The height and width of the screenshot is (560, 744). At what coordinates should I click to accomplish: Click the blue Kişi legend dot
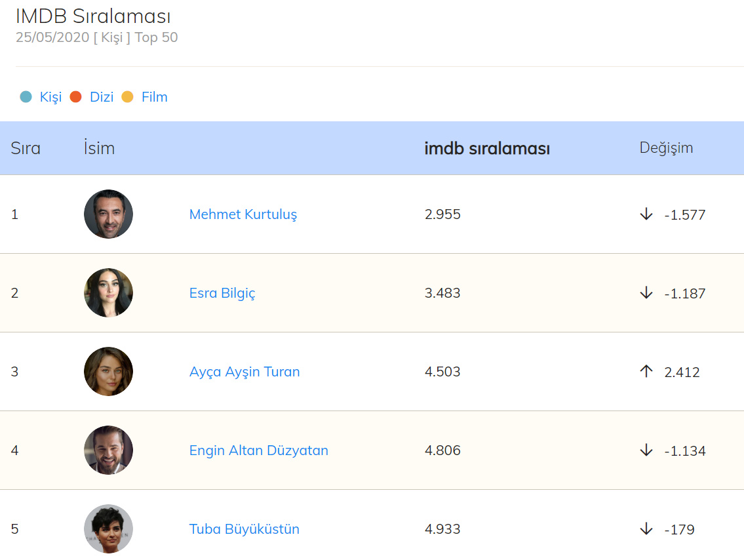pyautogui.click(x=26, y=97)
